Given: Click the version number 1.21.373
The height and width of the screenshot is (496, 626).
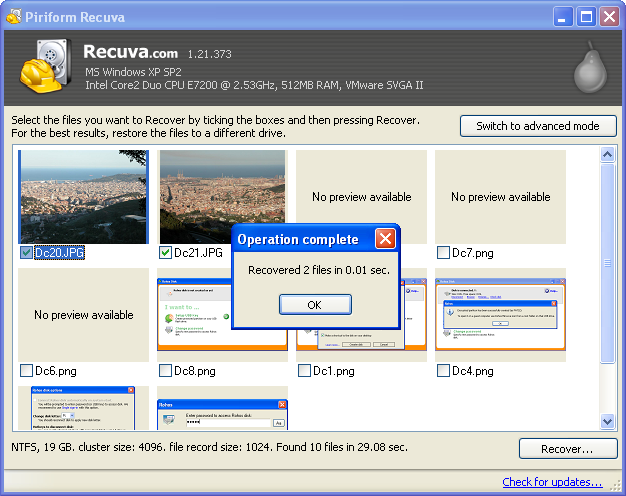Looking at the screenshot, I should [x=210, y=54].
